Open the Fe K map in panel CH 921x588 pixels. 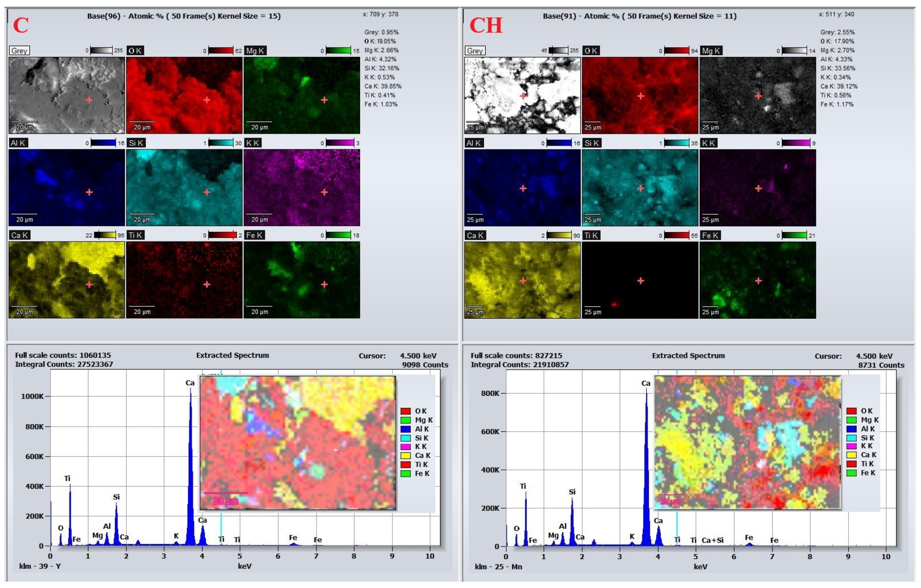point(758,280)
